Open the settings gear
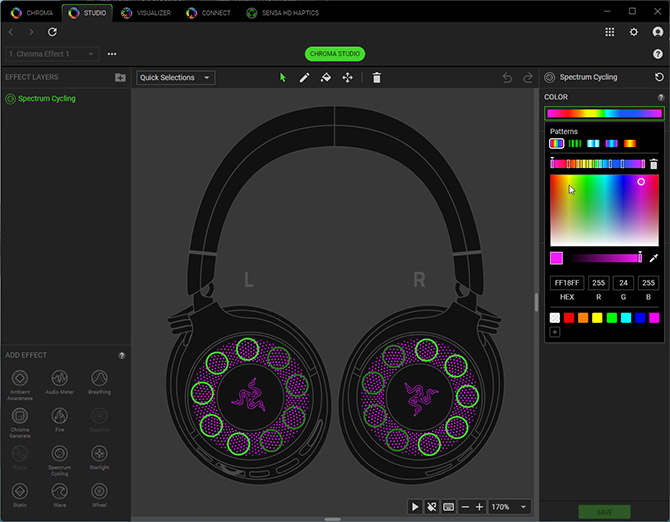 coord(633,32)
